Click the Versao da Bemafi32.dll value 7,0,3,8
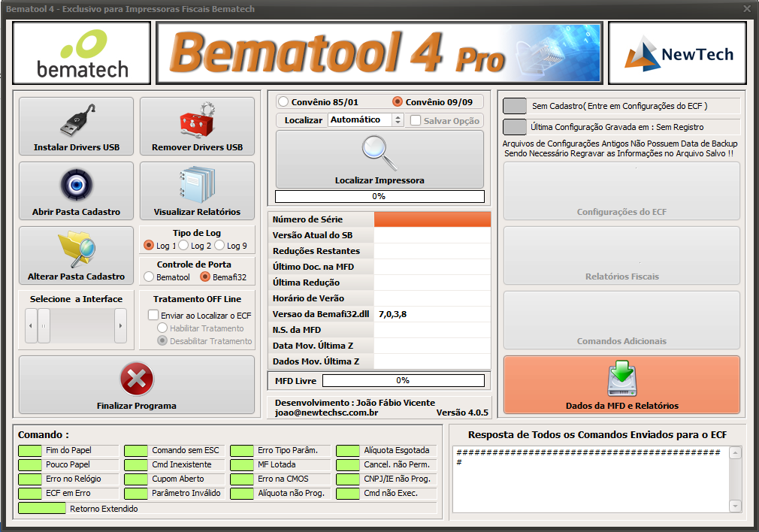The width and height of the screenshot is (759, 532). [392, 314]
